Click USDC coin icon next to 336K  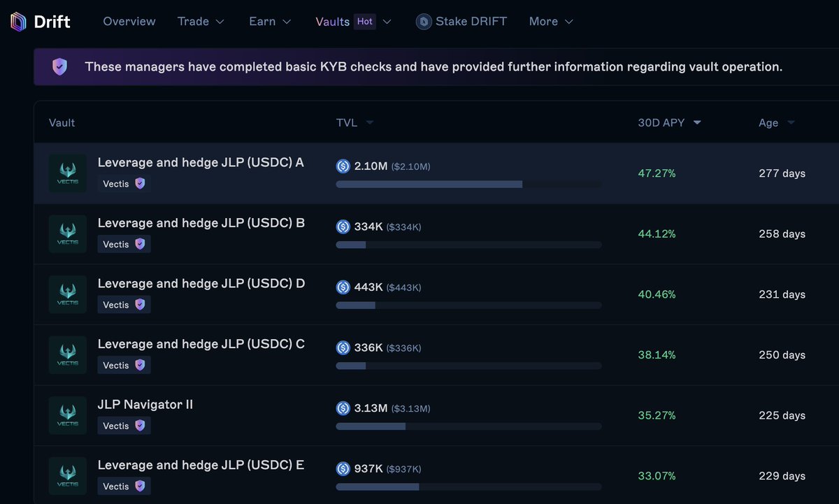pyautogui.click(x=343, y=347)
